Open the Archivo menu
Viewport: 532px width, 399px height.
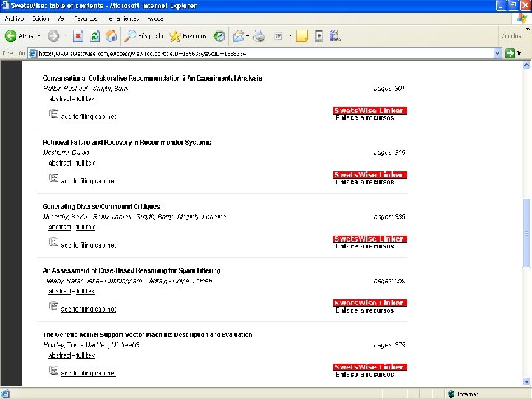pyautogui.click(x=14, y=18)
